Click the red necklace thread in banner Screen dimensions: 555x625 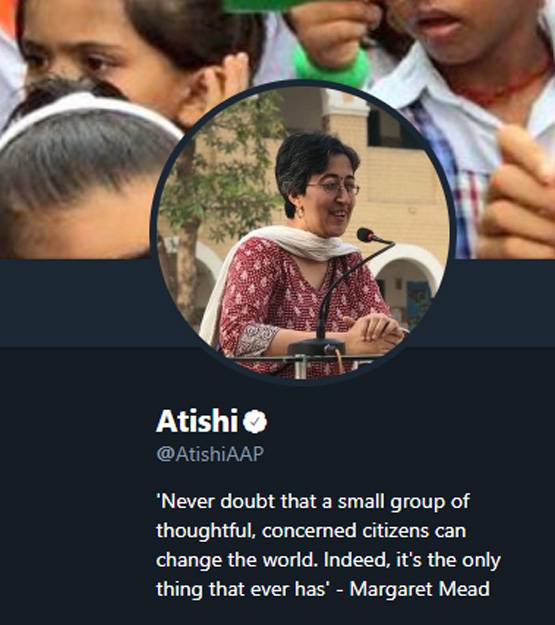(x=502, y=86)
